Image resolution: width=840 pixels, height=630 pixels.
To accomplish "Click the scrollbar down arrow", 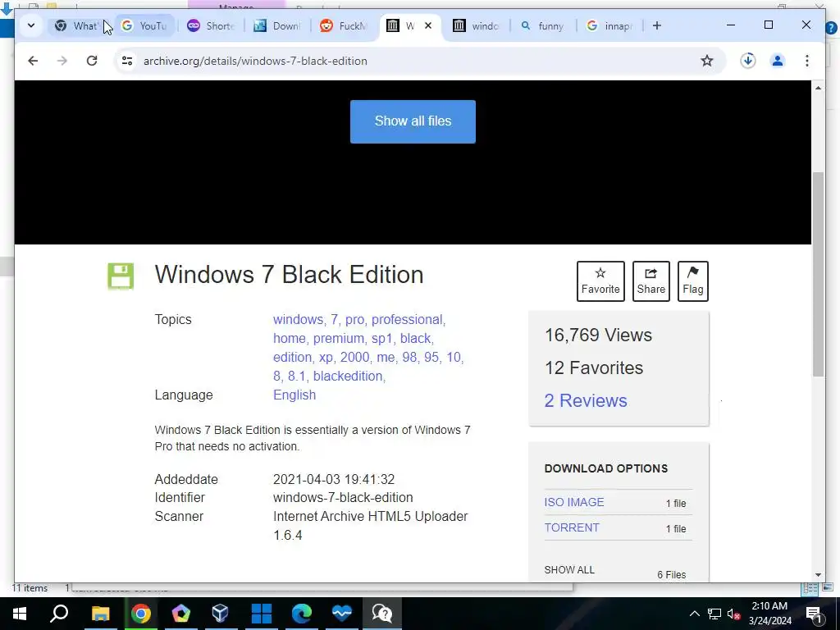I will coord(818,575).
